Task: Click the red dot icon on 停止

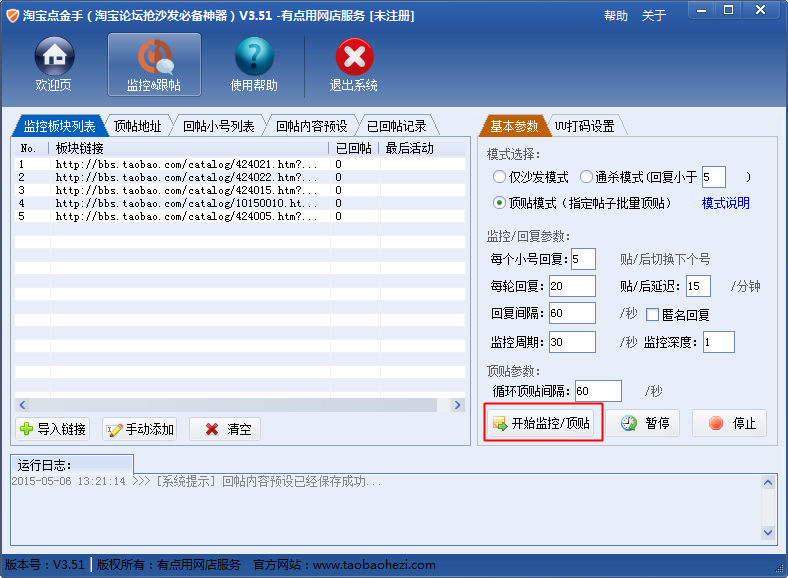Action: (x=716, y=423)
